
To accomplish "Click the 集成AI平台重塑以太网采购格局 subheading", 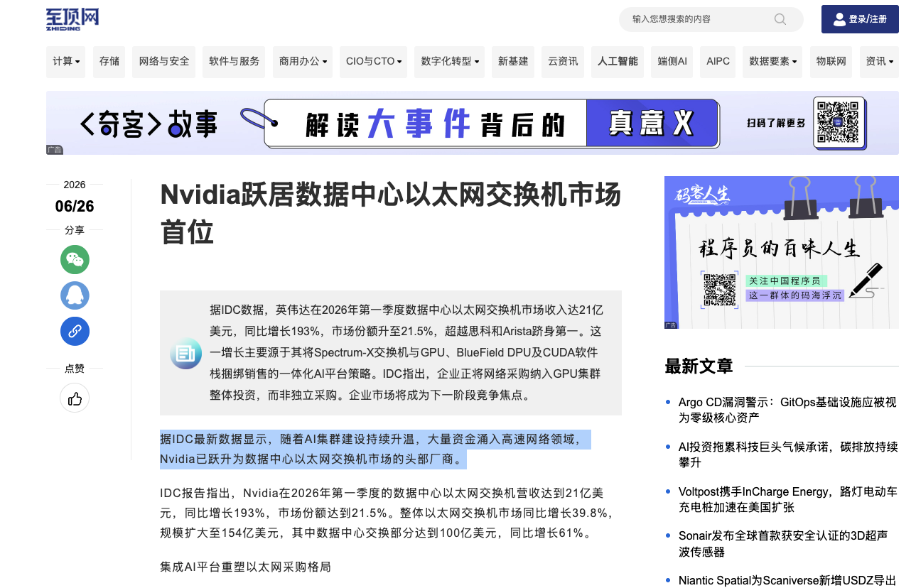I will (x=245, y=567).
